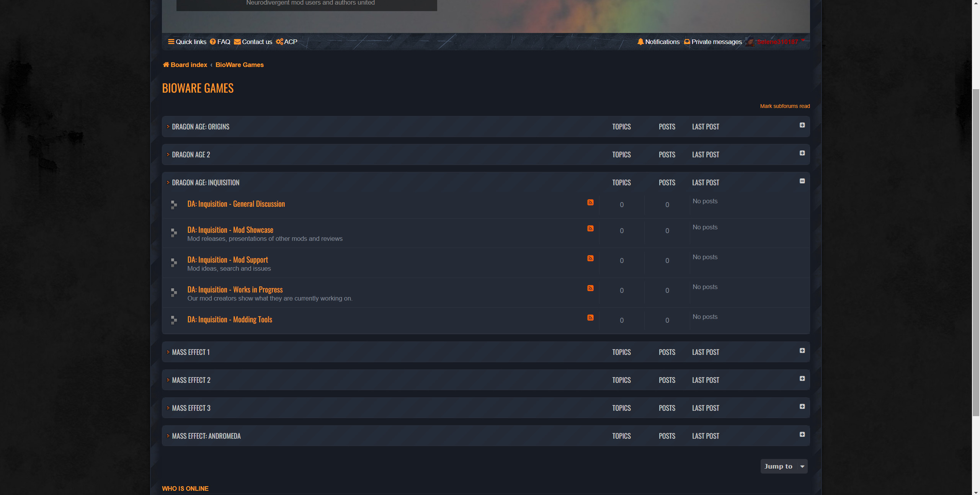Screen dimensions: 980x495
Task: Click 'Our mod creators show' description text
Action: click(x=270, y=299)
